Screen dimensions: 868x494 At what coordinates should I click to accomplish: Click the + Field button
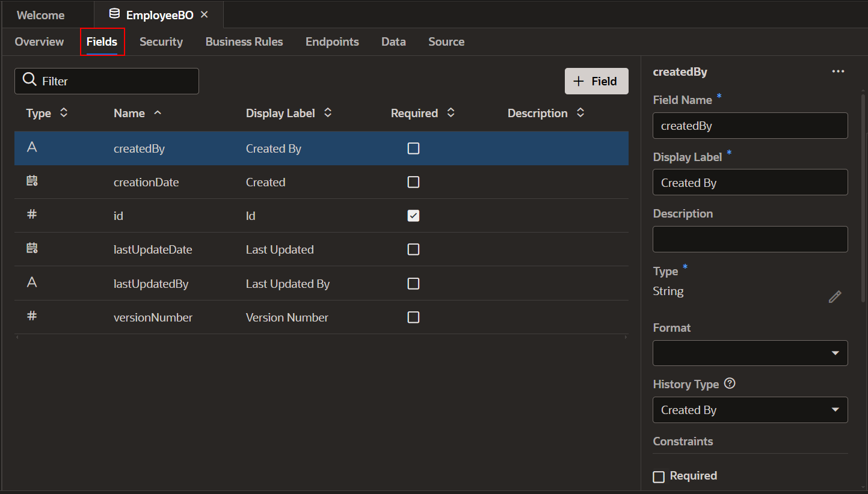(x=597, y=81)
